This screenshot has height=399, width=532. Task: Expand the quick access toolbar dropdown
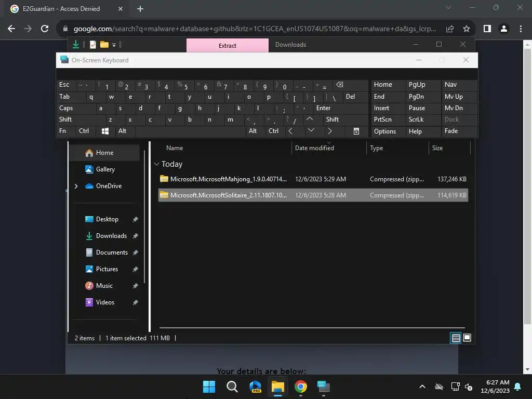point(114,45)
